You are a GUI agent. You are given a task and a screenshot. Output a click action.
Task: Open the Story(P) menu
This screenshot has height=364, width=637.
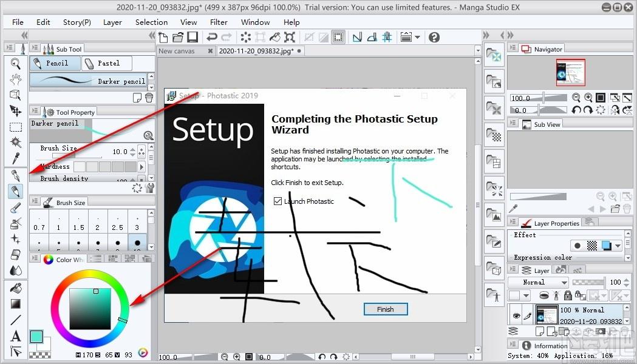(77, 22)
